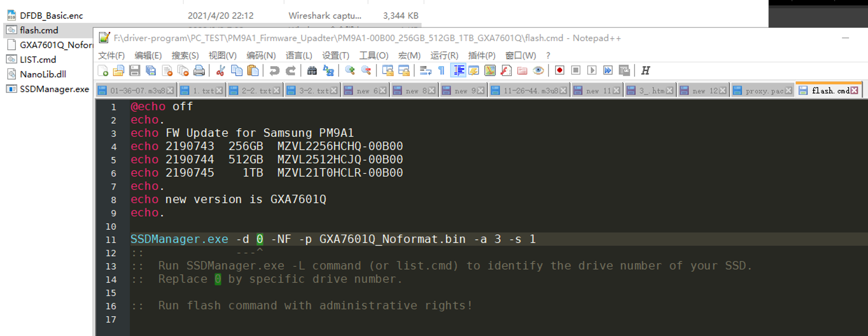The height and width of the screenshot is (336, 868).
Task: Switch to the new 6 tab
Action: coord(365,90)
